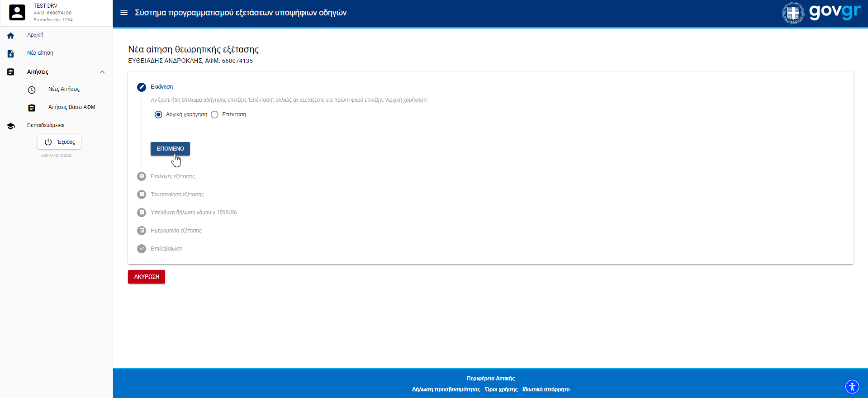Click the hamburger menu icon
The image size is (868, 398).
click(124, 13)
